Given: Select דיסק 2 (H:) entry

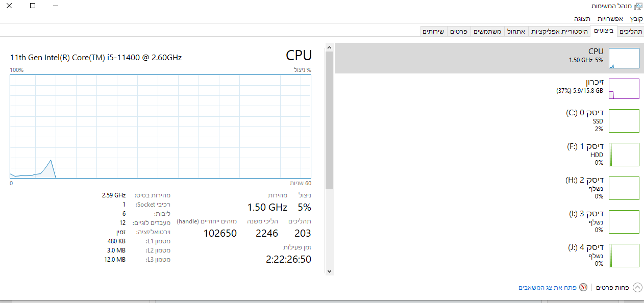Looking at the screenshot, I should pos(490,188).
